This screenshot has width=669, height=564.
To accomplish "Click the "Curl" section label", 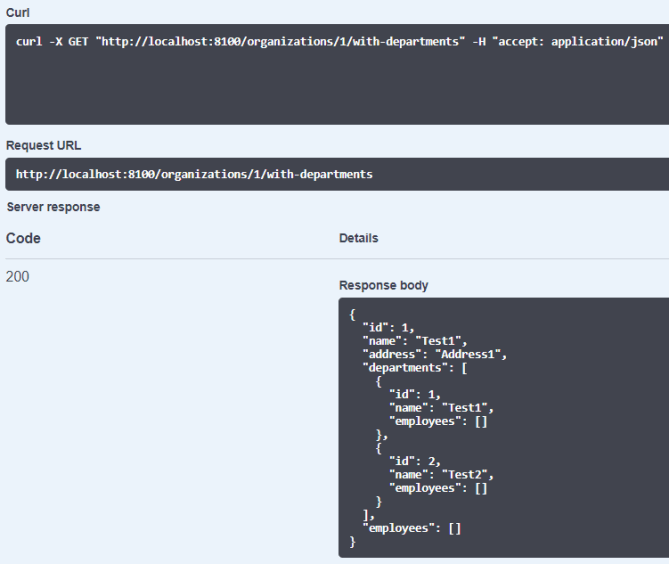I will tap(17, 11).
